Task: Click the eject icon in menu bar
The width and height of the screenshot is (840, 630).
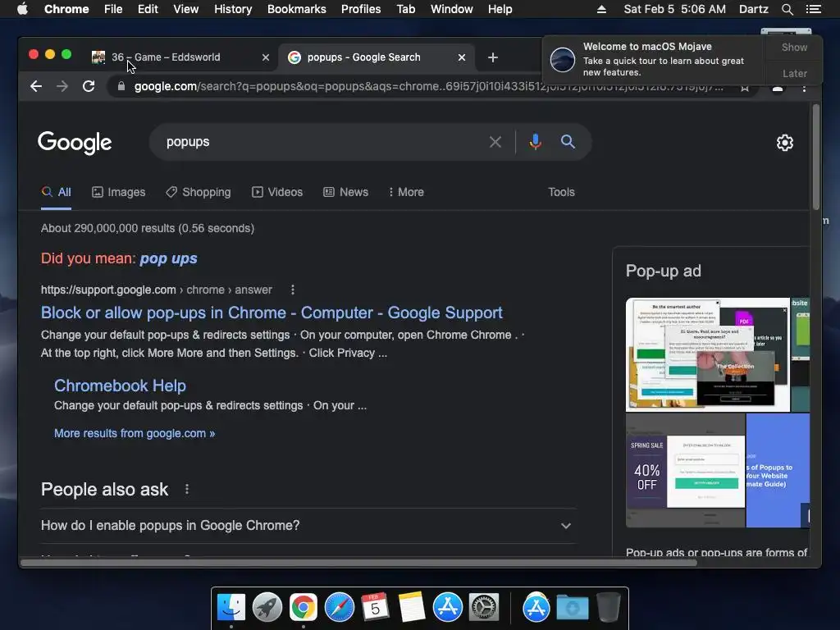Action: [x=601, y=9]
